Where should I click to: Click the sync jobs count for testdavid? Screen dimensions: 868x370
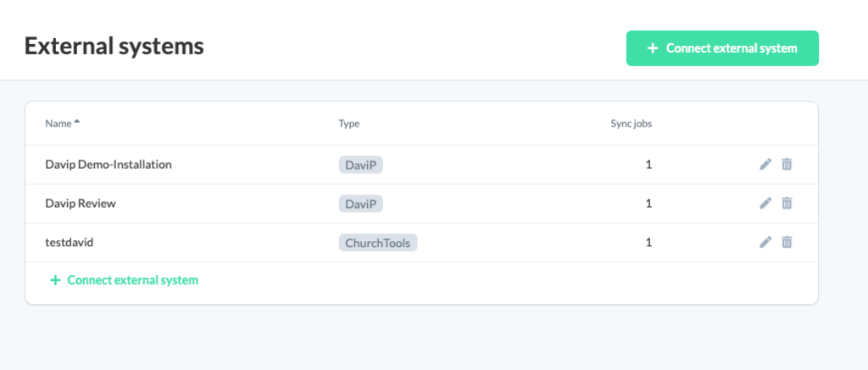(x=648, y=242)
